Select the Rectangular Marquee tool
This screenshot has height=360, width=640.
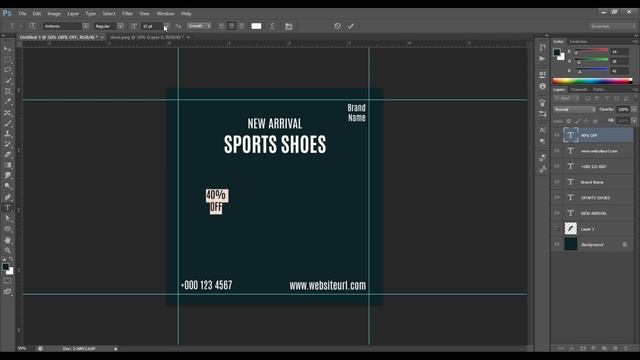coord(7,60)
